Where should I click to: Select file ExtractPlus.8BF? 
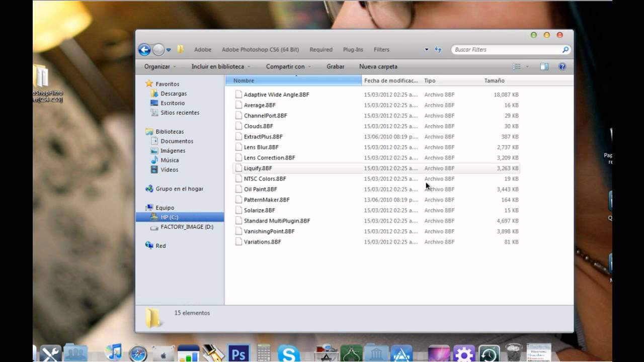pyautogui.click(x=263, y=137)
